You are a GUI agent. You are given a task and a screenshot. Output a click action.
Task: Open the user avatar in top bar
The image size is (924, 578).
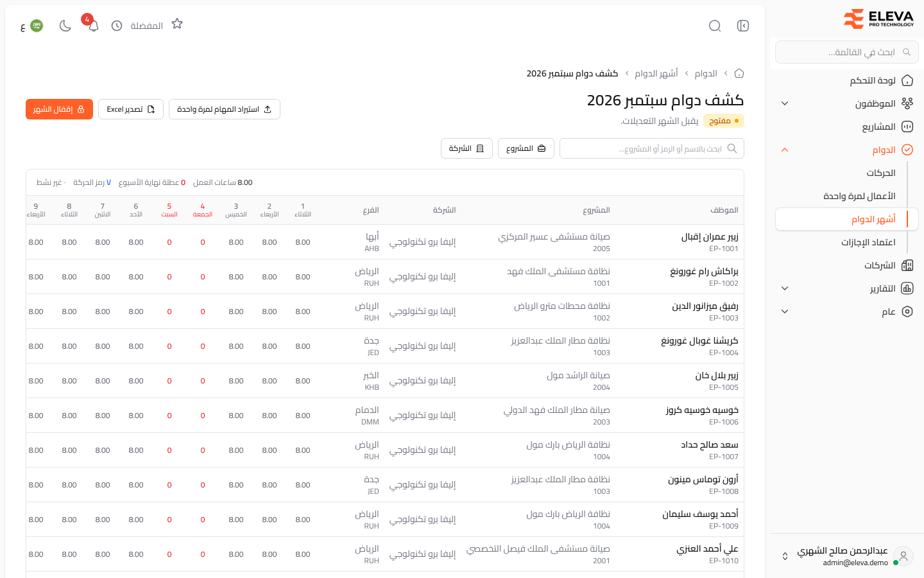pos(37,26)
